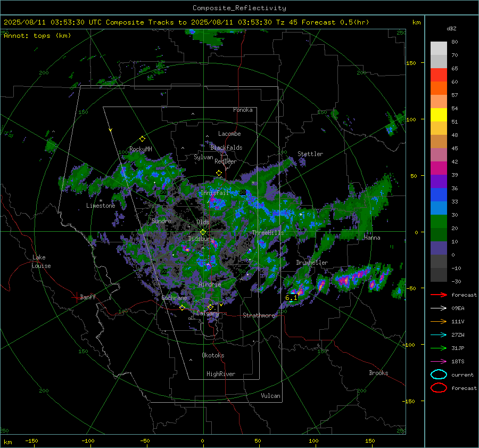Click the Airdrie city label

pyautogui.click(x=210, y=284)
